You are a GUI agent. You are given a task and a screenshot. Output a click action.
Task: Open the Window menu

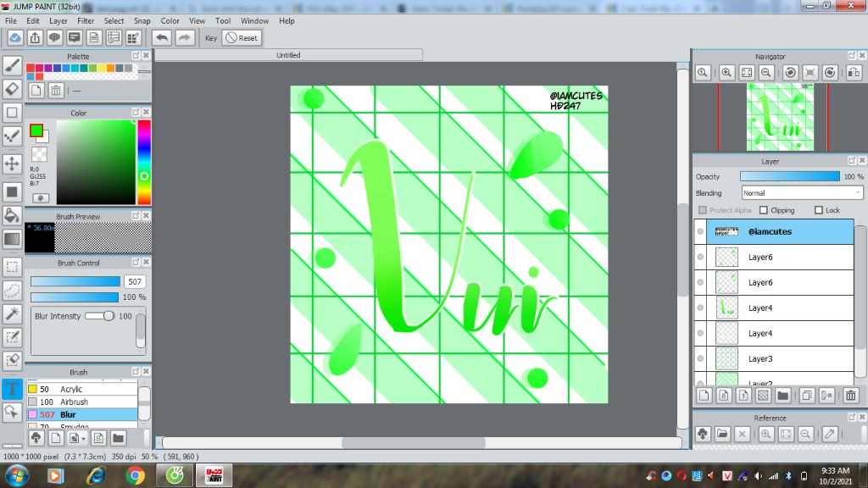click(x=254, y=21)
